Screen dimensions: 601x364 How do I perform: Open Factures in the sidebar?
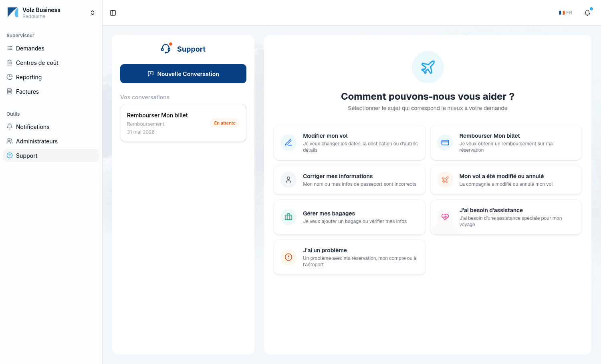51,92
